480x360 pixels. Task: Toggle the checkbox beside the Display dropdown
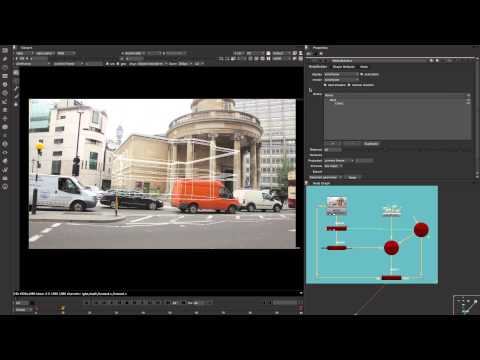click(x=362, y=74)
